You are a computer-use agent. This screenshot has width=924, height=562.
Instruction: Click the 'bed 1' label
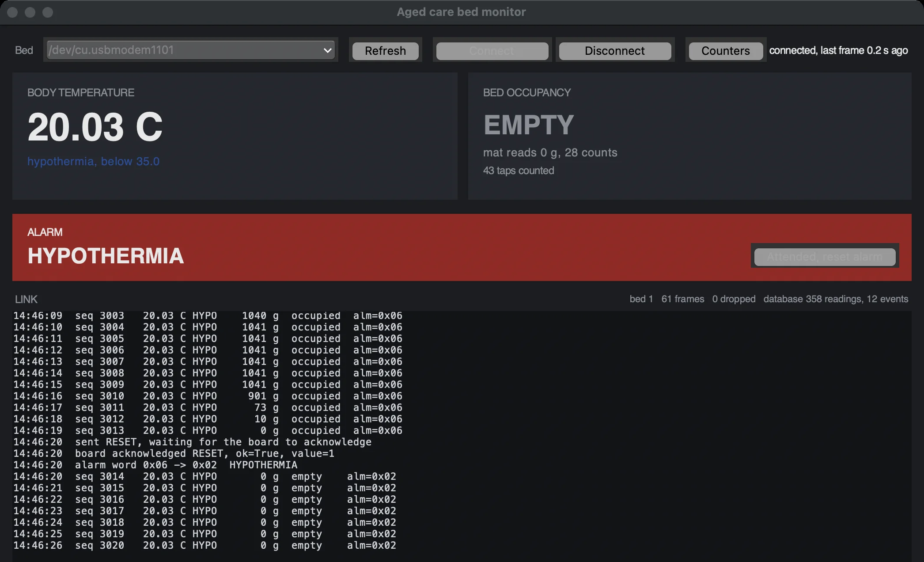tap(641, 299)
